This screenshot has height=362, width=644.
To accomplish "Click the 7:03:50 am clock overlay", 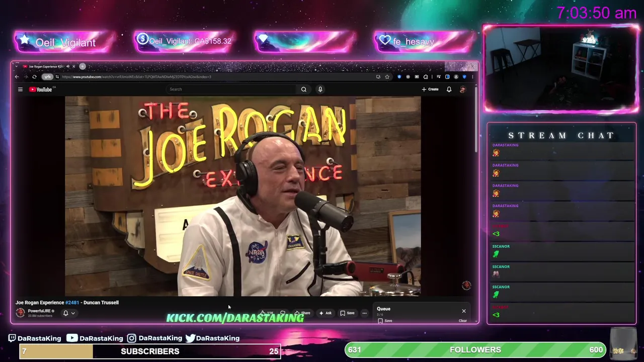I will click(x=596, y=14).
